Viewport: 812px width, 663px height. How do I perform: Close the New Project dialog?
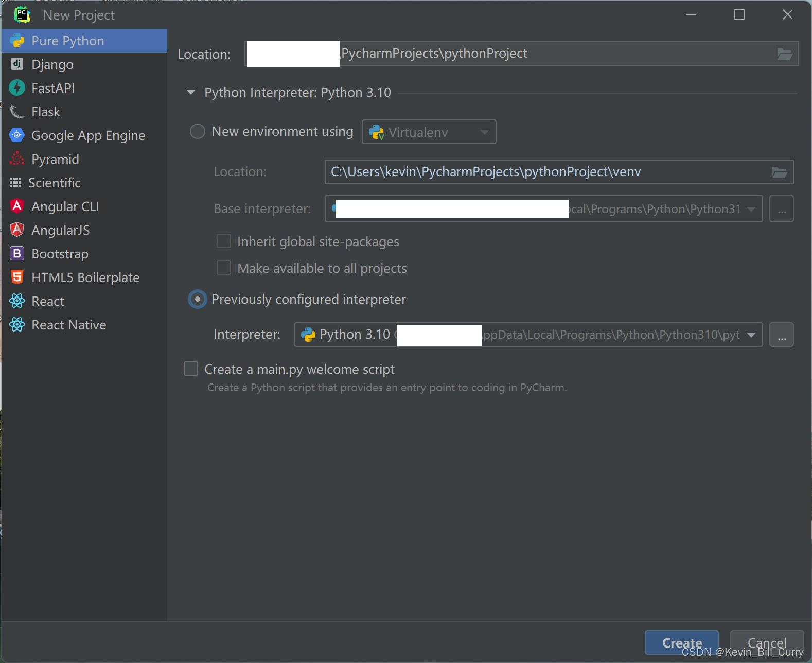[x=788, y=14]
